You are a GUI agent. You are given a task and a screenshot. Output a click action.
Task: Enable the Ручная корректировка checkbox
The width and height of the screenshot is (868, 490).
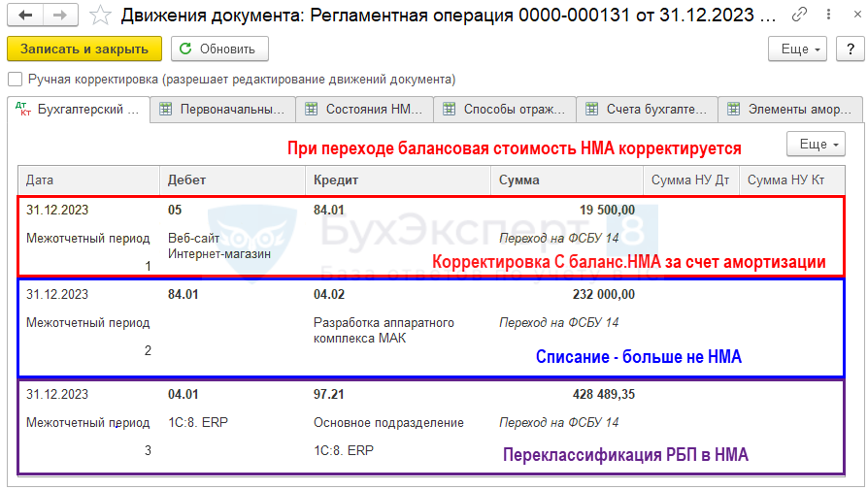pyautogui.click(x=15, y=80)
